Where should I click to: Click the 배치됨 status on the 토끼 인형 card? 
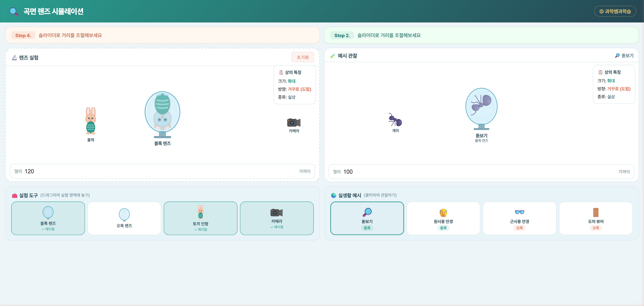pos(200,229)
